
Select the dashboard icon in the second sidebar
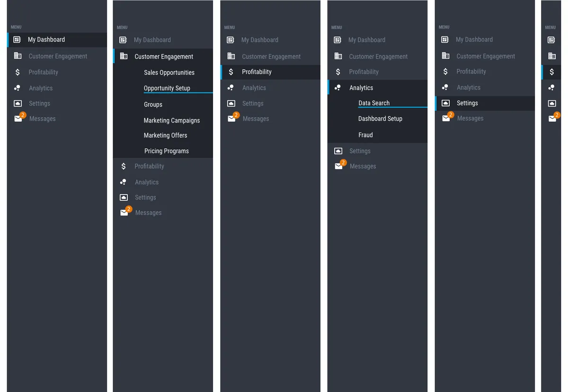(123, 40)
